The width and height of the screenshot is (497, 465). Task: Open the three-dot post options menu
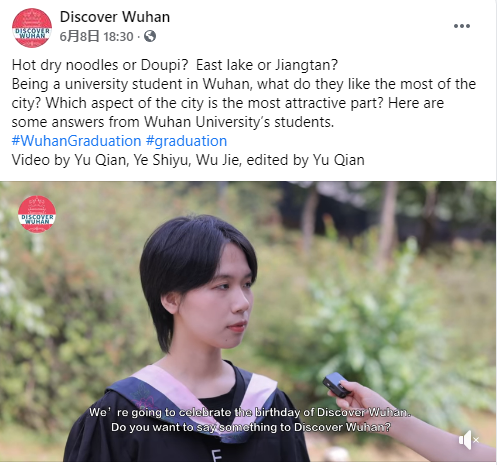(x=462, y=26)
